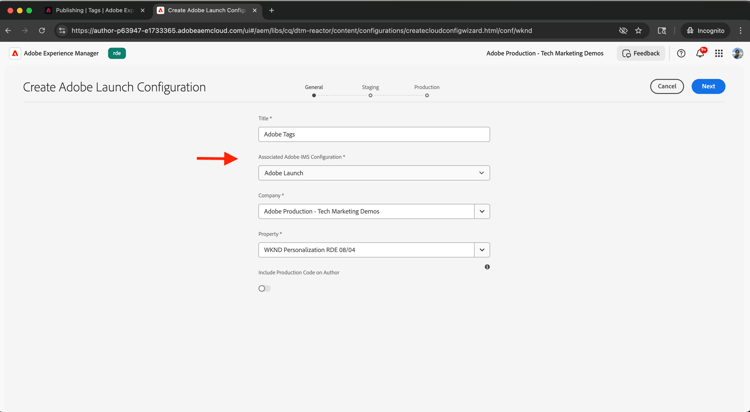The height and width of the screenshot is (412, 750).
Task: Click the eye-slash tracking icon in address bar
Action: coord(623,31)
